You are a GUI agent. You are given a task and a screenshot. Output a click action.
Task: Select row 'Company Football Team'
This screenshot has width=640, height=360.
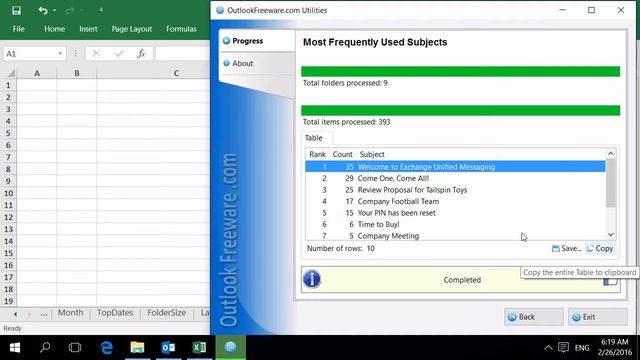coord(455,201)
